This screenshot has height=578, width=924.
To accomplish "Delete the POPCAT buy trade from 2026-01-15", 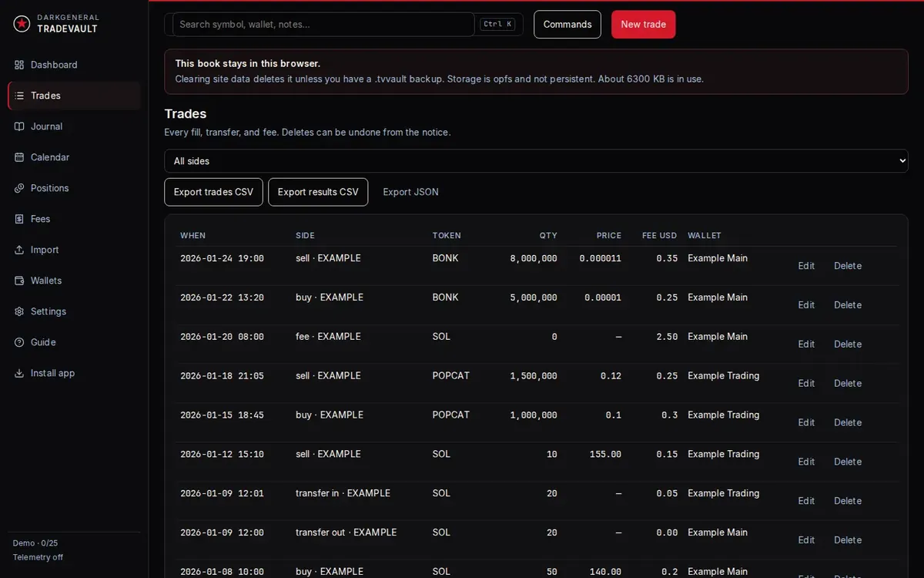I will [848, 422].
